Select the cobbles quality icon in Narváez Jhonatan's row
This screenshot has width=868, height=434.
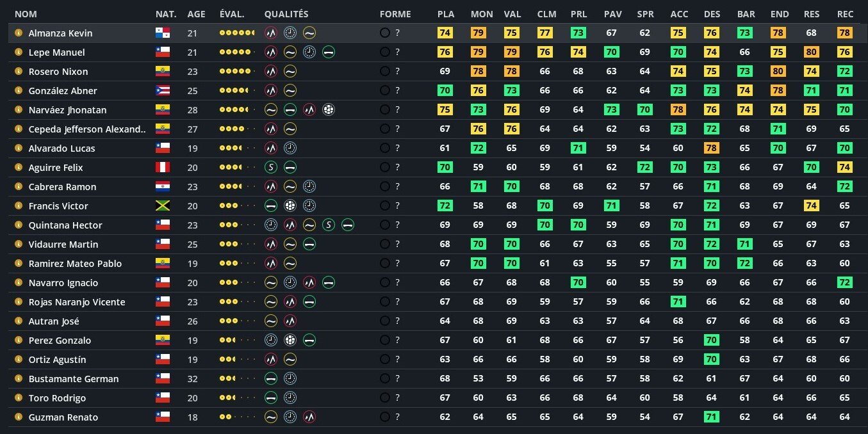point(329,110)
